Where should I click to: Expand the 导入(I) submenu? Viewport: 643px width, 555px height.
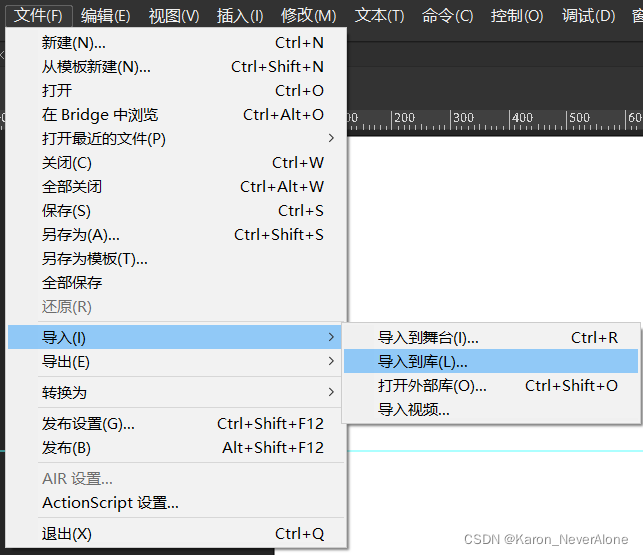point(175,337)
